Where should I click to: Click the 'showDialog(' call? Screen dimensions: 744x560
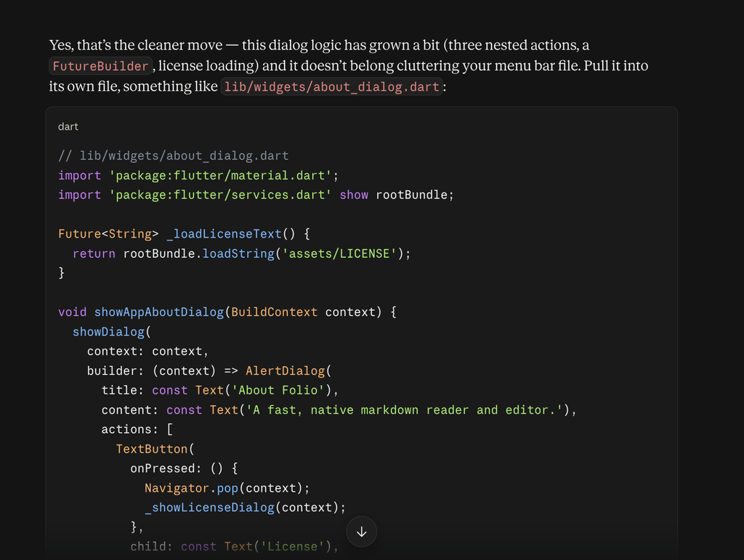coord(112,332)
